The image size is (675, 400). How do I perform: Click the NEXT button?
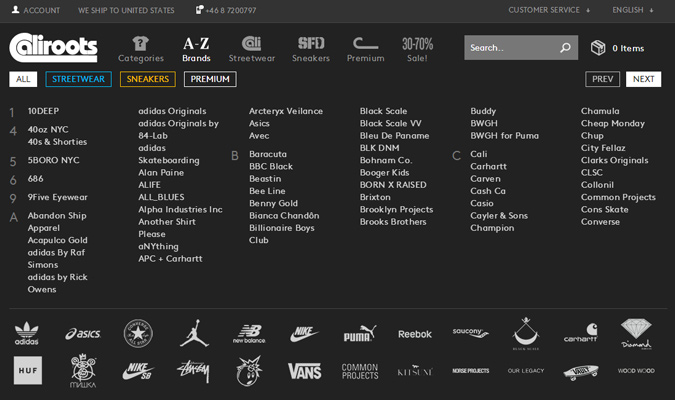pyautogui.click(x=643, y=79)
